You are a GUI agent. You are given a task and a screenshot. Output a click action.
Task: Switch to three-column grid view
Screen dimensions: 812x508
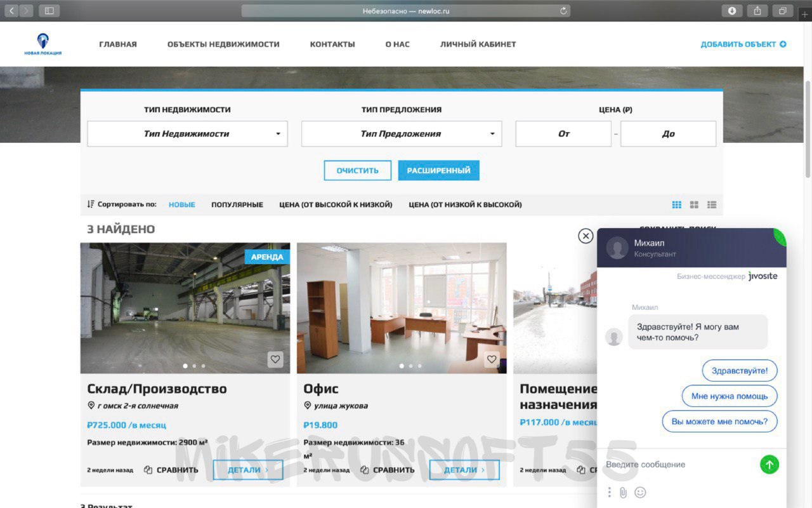click(x=677, y=204)
